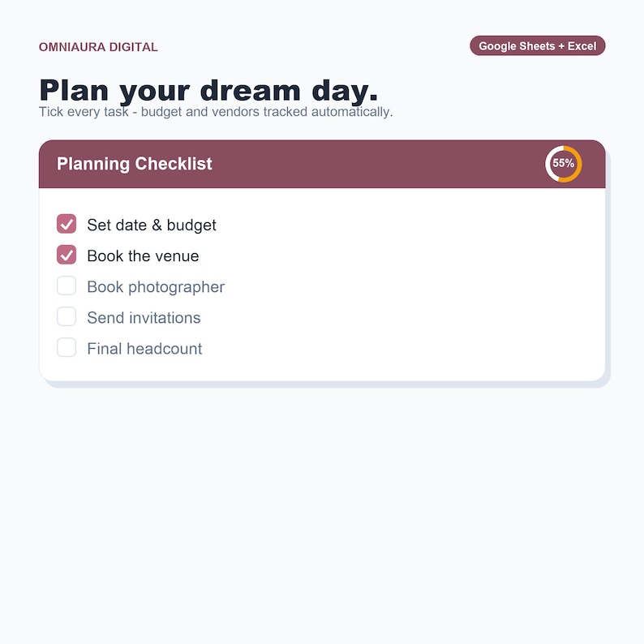Click the Send invitations task label
The width and height of the screenshot is (644, 644).
pos(144,318)
